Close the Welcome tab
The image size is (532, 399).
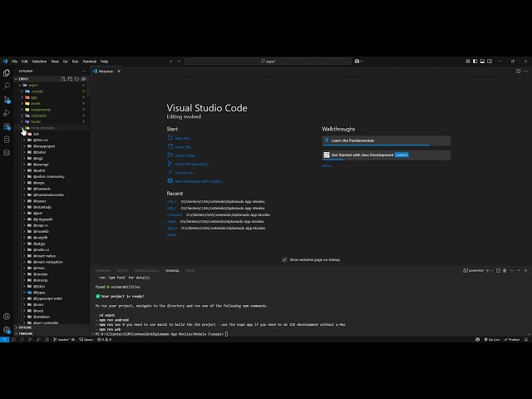click(x=119, y=71)
